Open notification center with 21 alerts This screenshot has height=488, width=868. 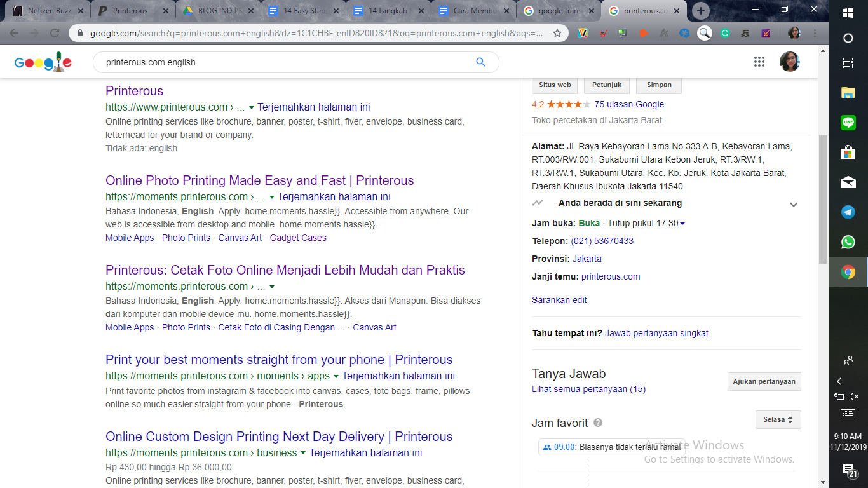(x=850, y=471)
